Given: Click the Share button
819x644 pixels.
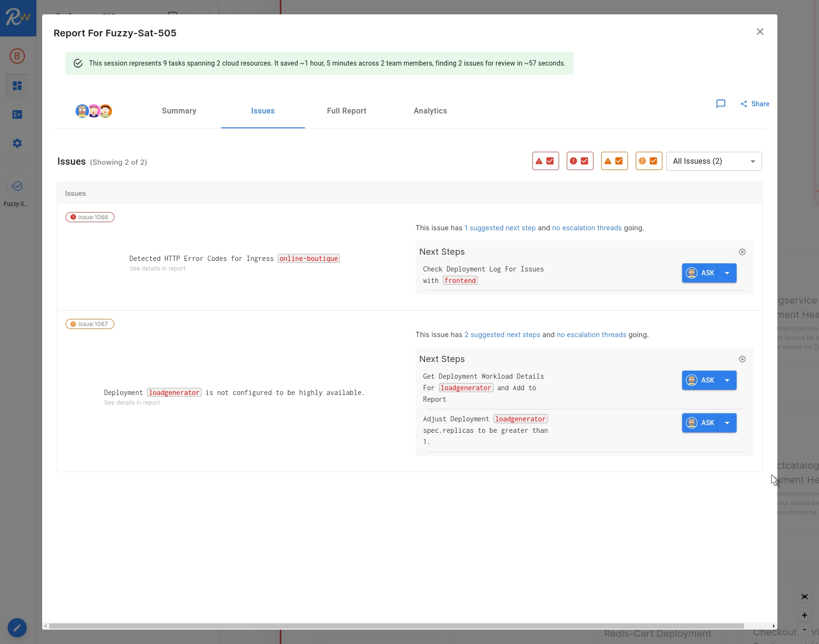Looking at the screenshot, I should (755, 104).
